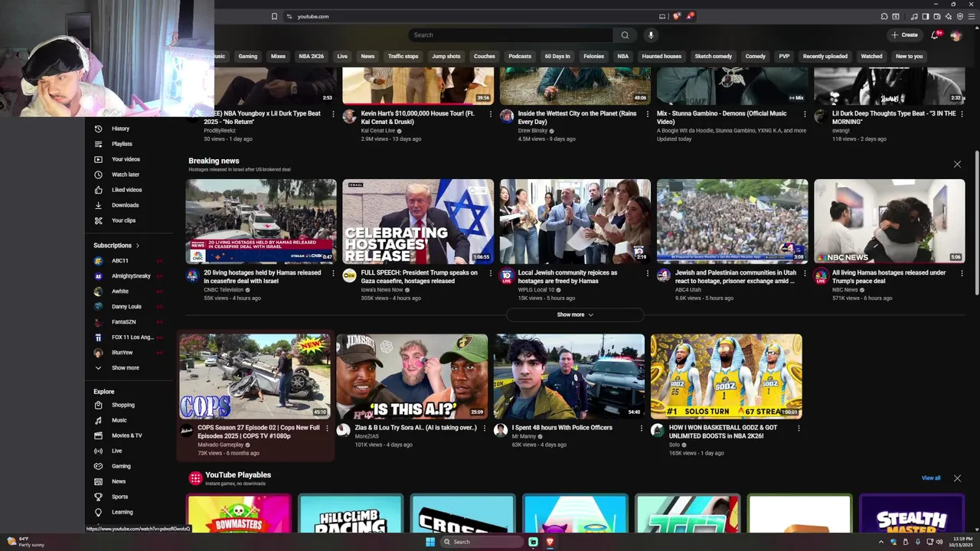This screenshot has width=980, height=551.
Task: Open 'Local Jewish community rejoices' video title
Action: (x=567, y=277)
